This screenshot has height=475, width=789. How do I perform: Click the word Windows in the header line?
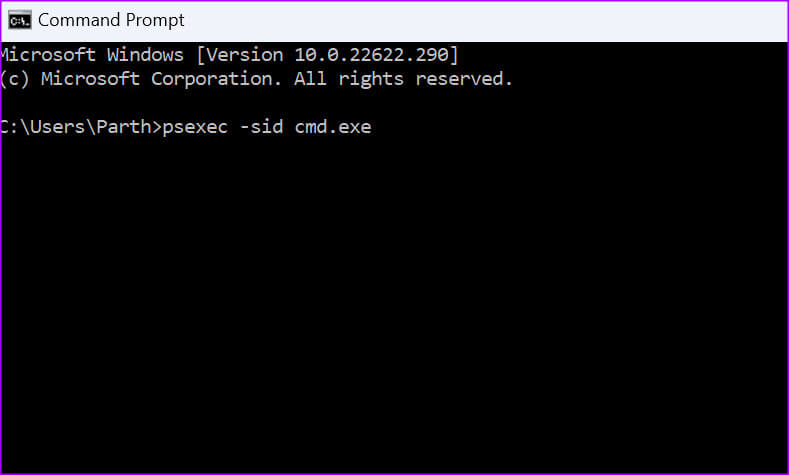[145, 54]
